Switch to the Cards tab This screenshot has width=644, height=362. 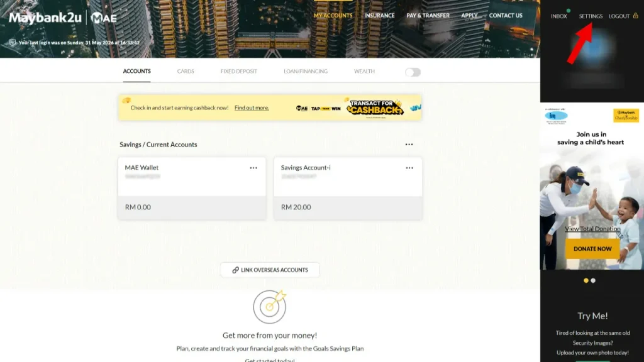click(186, 71)
